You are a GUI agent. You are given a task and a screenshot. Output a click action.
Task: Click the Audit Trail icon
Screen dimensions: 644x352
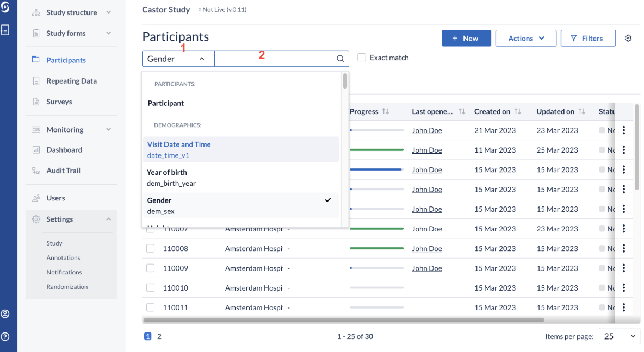coord(36,171)
